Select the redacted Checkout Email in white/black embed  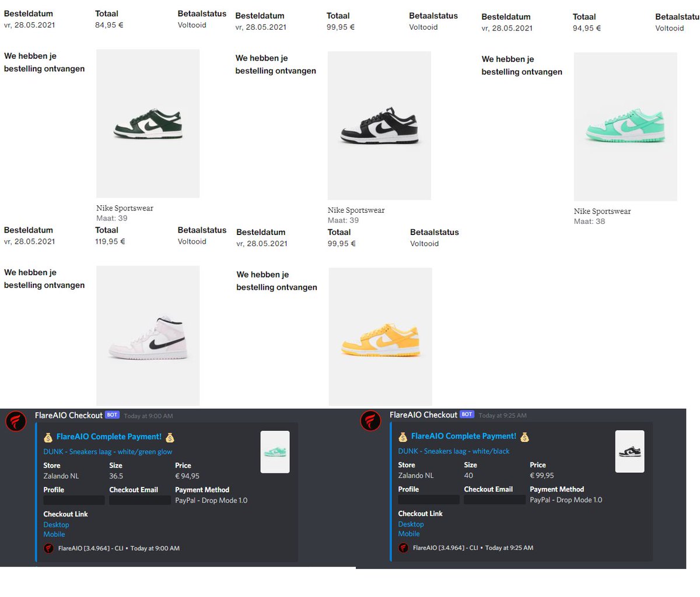tap(495, 500)
